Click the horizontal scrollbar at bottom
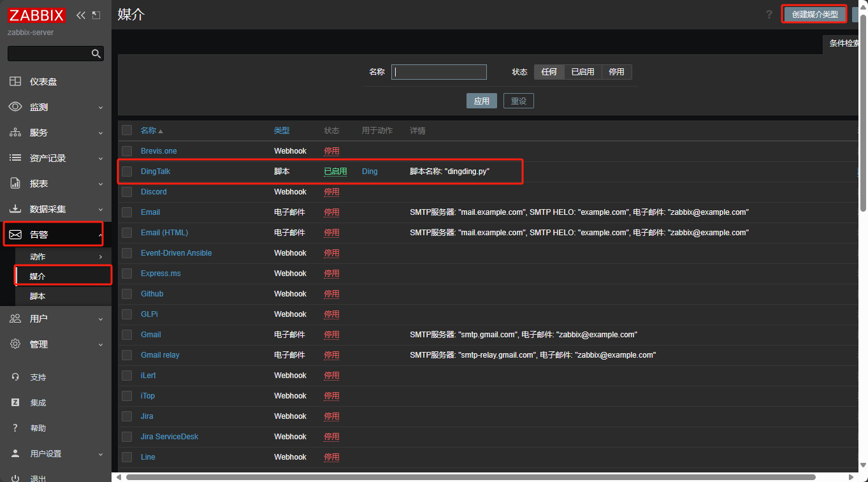 (x=471, y=477)
